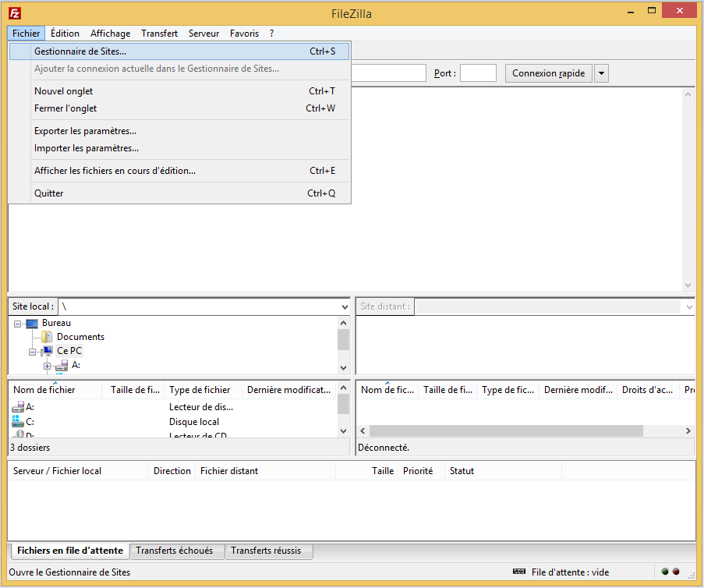Select the Bureau item in the local tree
This screenshot has height=588, width=704.
[x=56, y=322]
